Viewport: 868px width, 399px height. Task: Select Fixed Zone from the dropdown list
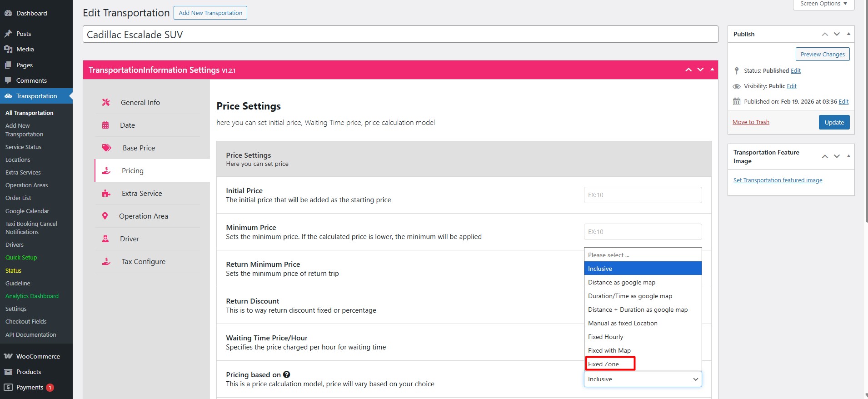tap(604, 364)
